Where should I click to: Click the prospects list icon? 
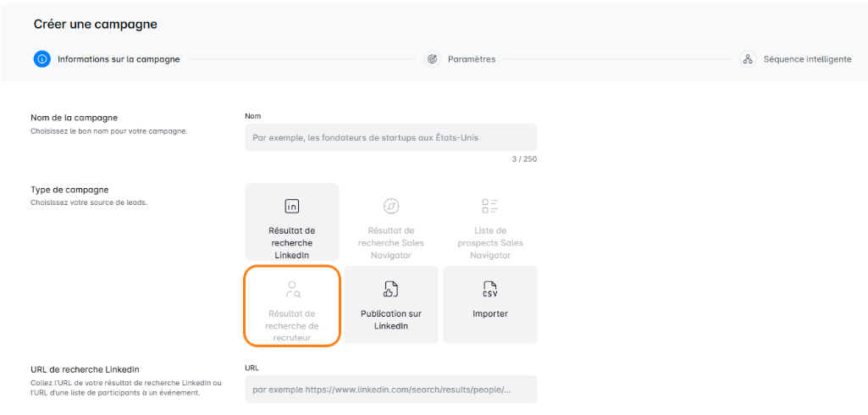click(x=489, y=207)
